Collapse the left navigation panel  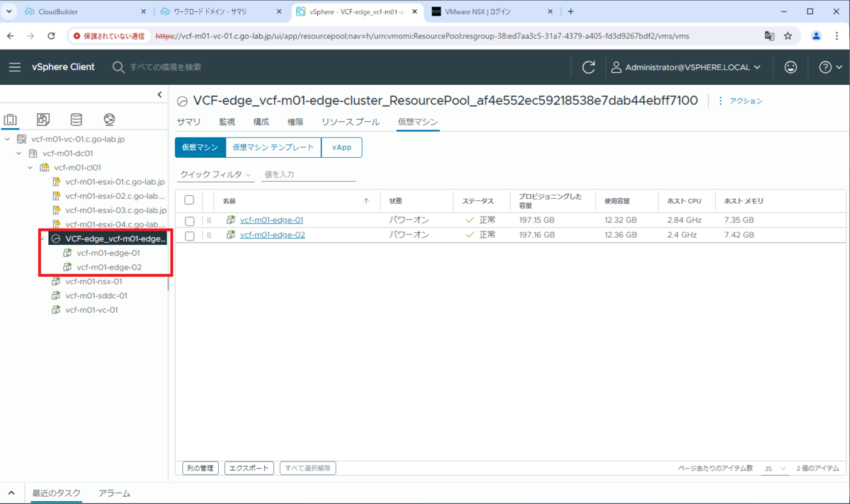pos(159,95)
